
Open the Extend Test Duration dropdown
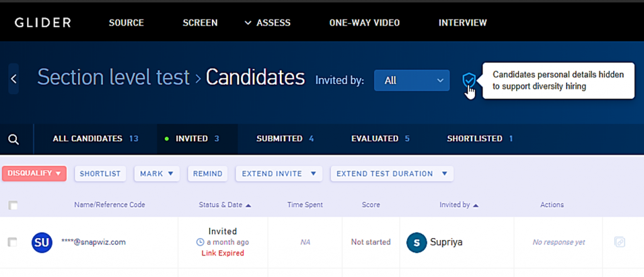click(x=392, y=173)
